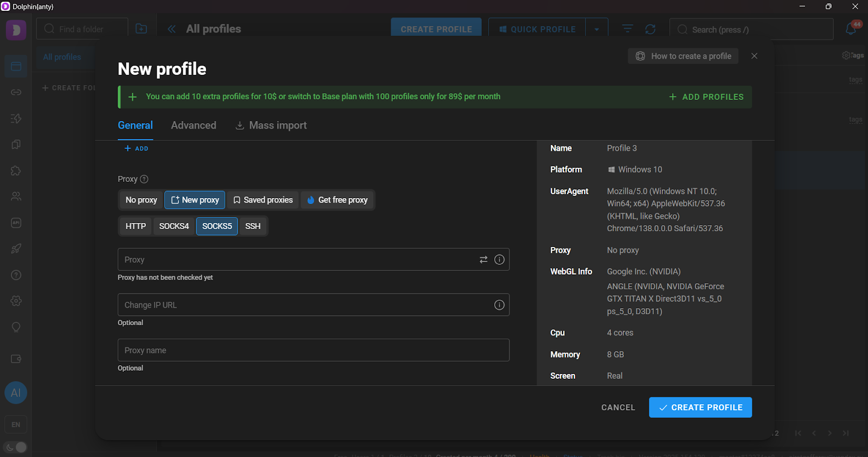Toggle the dark mode switch
The width and height of the screenshot is (868, 457).
(15, 447)
